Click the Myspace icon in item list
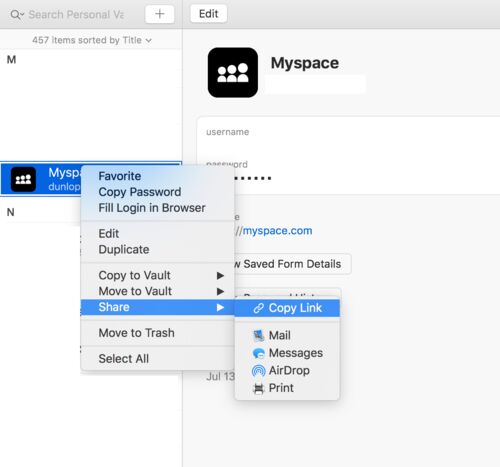This screenshot has width=500, height=467. click(x=23, y=179)
